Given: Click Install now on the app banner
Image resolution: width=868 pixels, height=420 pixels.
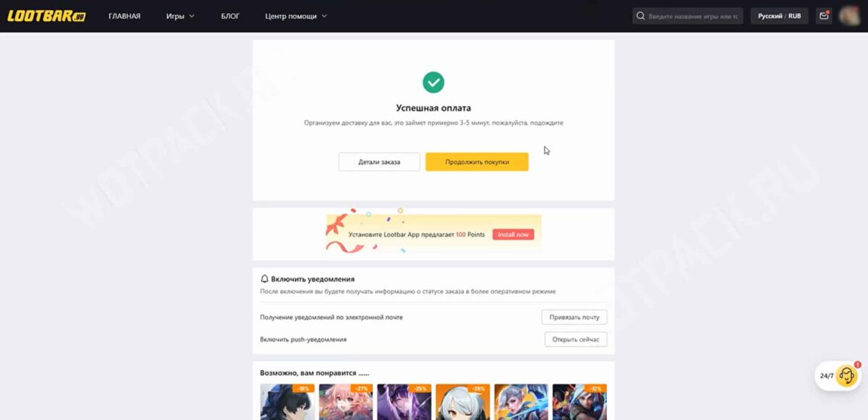Looking at the screenshot, I should pos(513,235).
